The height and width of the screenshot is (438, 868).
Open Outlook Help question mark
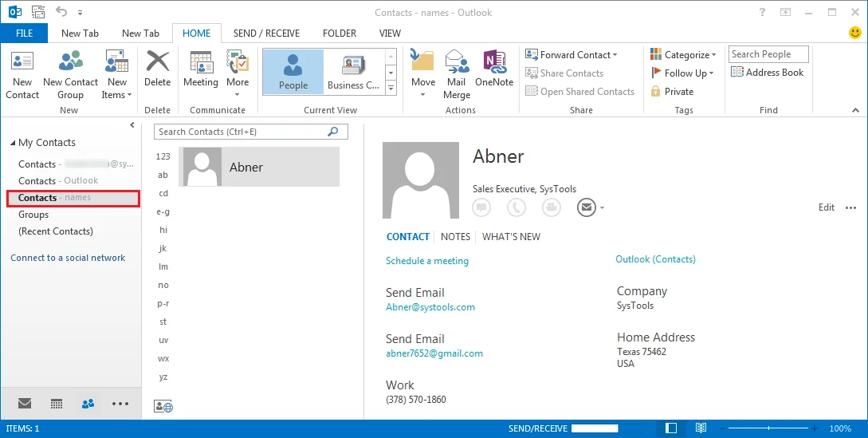point(762,12)
